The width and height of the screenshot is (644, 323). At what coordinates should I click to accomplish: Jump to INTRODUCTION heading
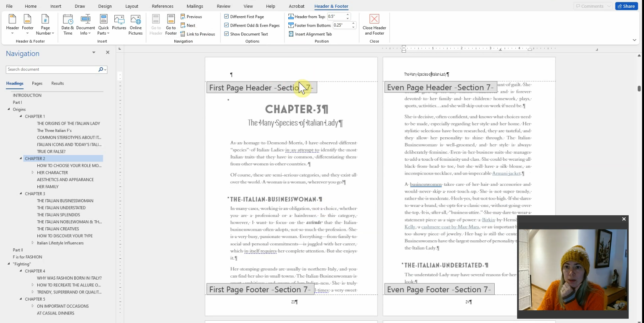pos(27,95)
